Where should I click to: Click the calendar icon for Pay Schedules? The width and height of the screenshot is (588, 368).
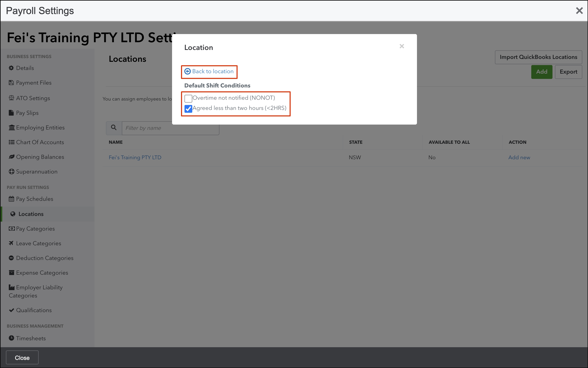click(11, 199)
